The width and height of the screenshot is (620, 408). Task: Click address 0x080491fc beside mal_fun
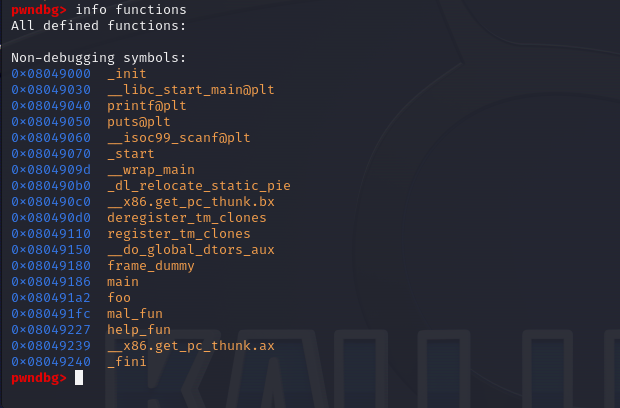[51, 314]
